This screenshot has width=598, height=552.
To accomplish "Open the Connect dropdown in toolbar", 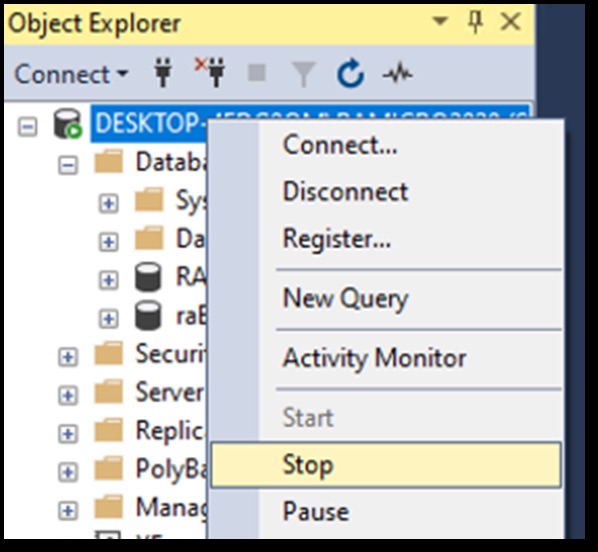I will pos(71,74).
